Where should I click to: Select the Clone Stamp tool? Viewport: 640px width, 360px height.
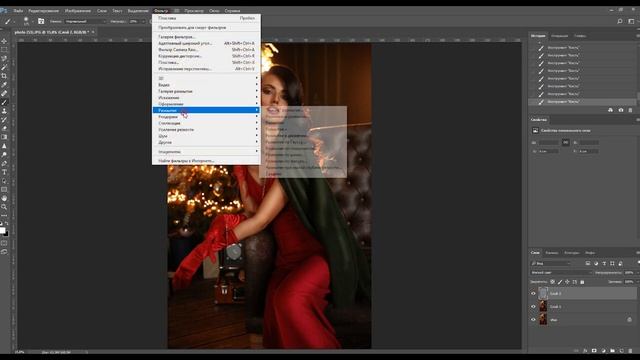(4, 111)
